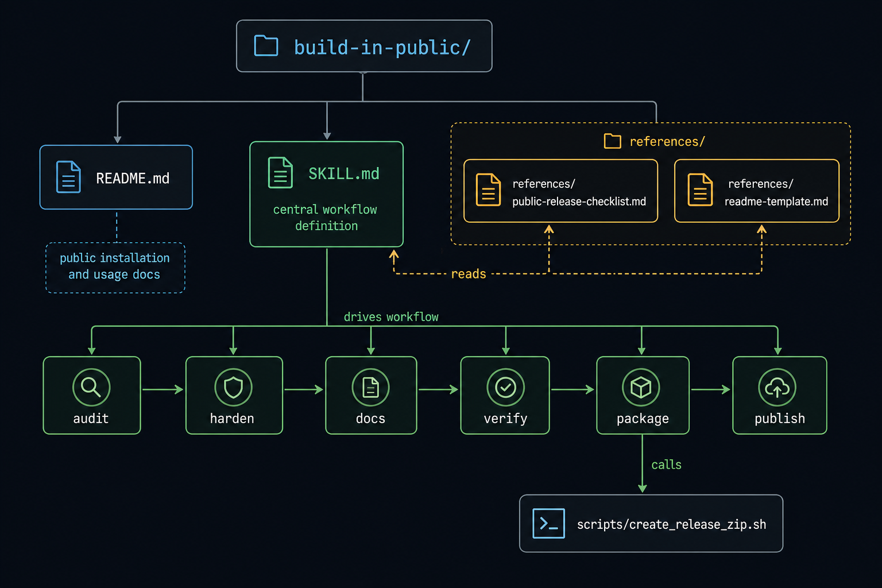Click the audit magnifying glass icon
The image size is (882, 588).
click(91, 387)
